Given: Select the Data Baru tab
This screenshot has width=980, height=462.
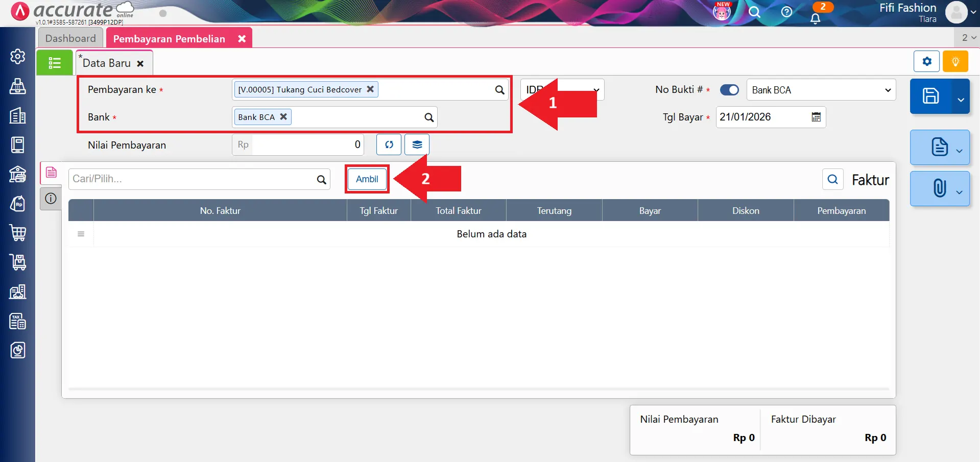Looking at the screenshot, I should point(107,63).
